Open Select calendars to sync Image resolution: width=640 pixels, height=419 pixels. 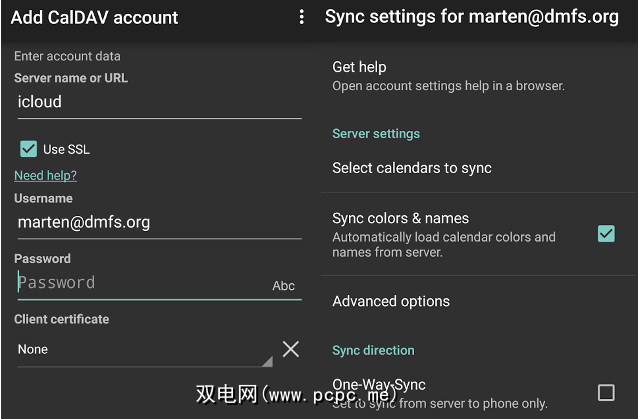coord(412,168)
